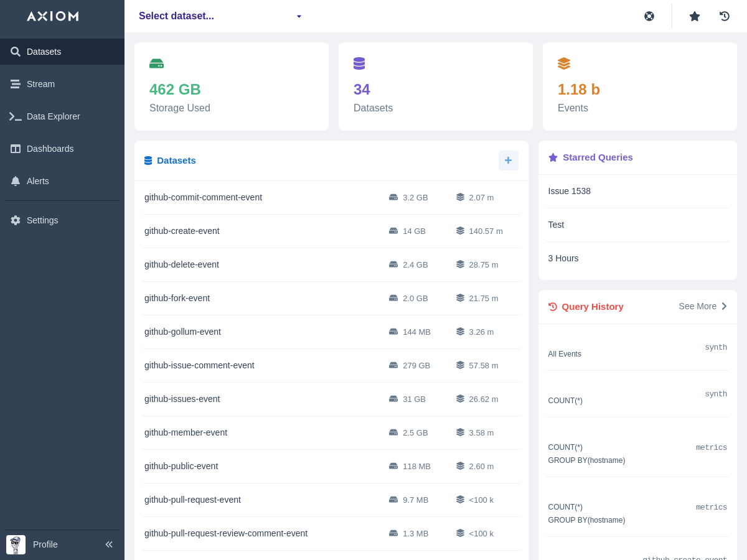747x560 pixels.
Task: Go to Stream in the sidebar
Action: click(x=40, y=84)
